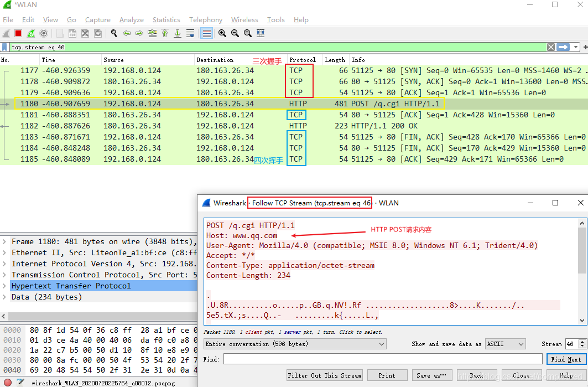Open Show and save data as ASCII dropdown
Image resolution: width=588 pixels, height=387 pixels.
coord(505,344)
